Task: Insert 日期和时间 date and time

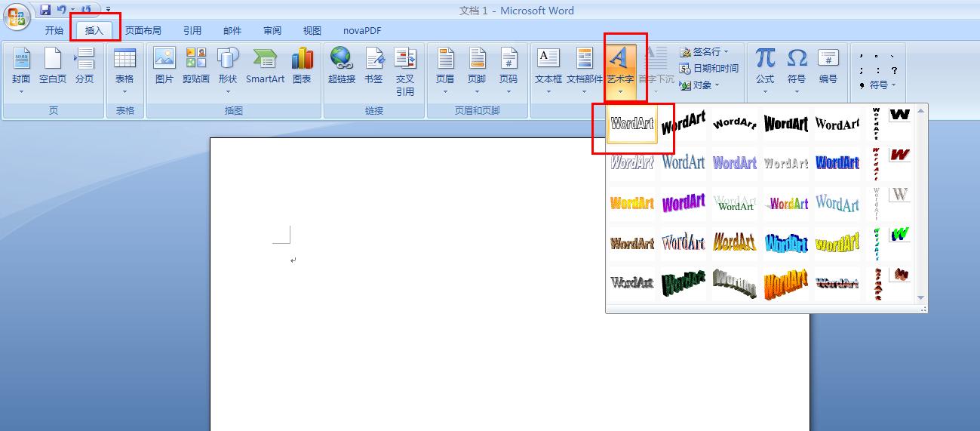Action: click(709, 68)
